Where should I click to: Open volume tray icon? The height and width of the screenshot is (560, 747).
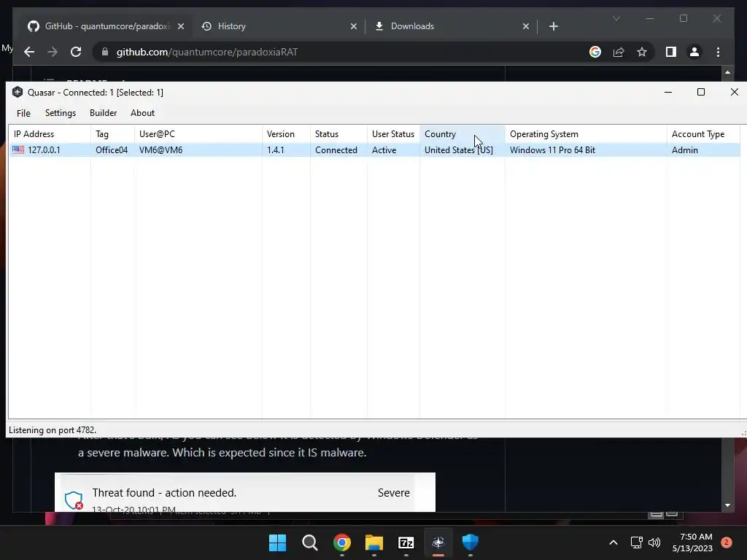pyautogui.click(x=654, y=542)
